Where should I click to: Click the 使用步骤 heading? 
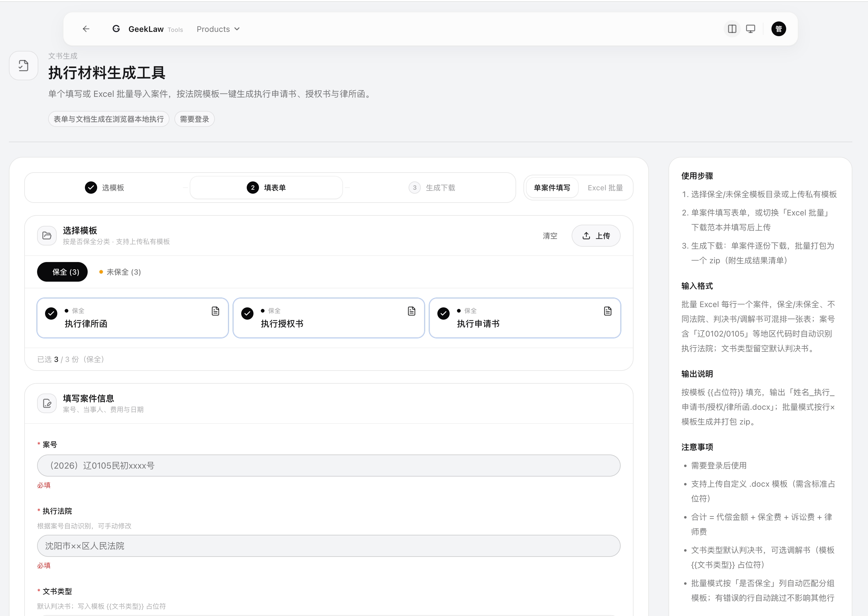[697, 176]
